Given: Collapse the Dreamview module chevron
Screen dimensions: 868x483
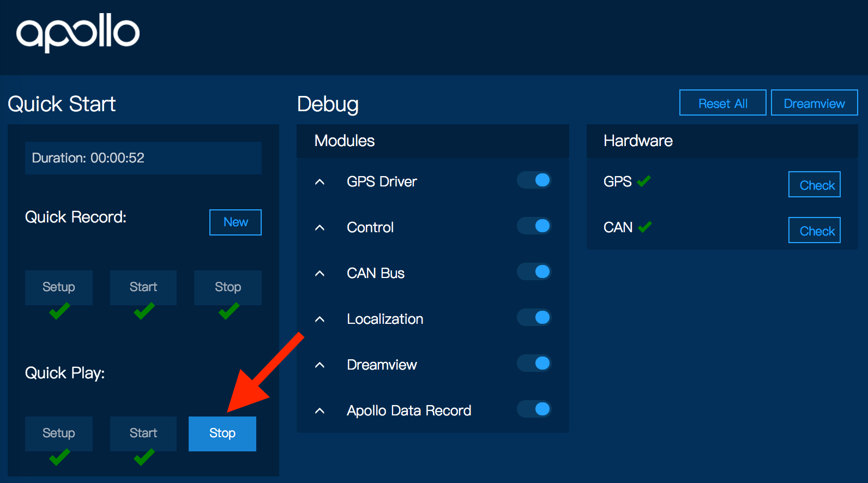Looking at the screenshot, I should point(320,365).
